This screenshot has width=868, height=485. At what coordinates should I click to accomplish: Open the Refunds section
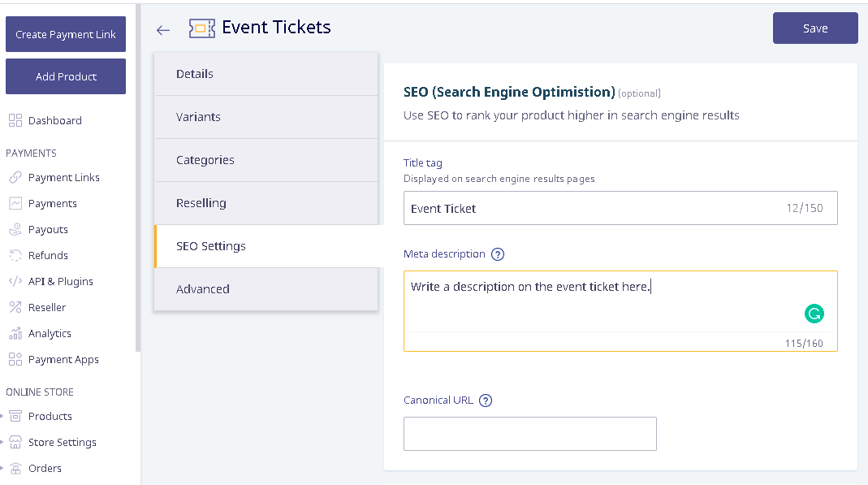(39, 256)
